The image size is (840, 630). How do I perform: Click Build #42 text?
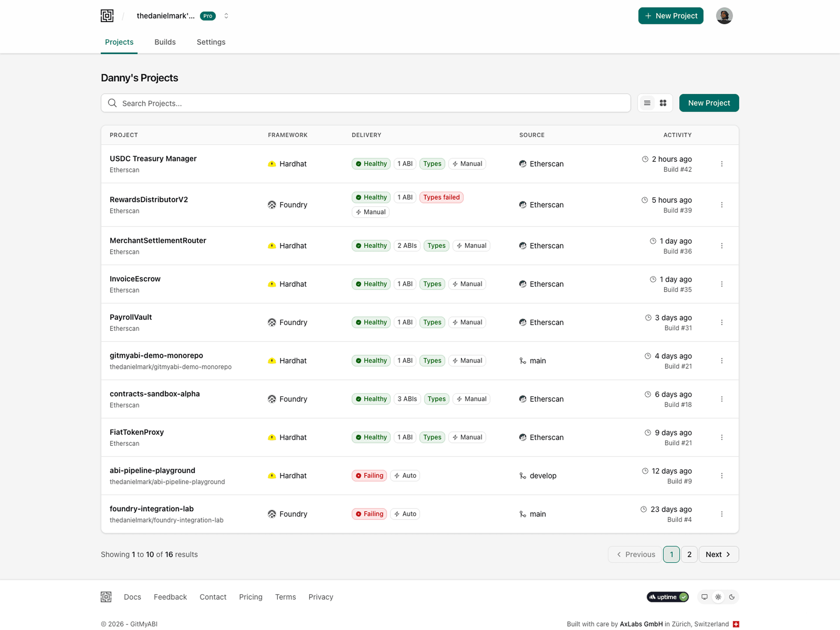678,169
